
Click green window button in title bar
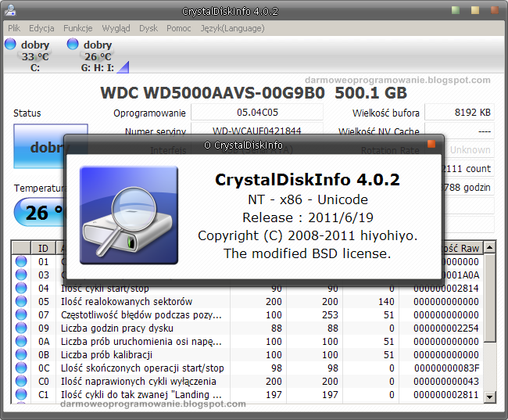click(456, 10)
